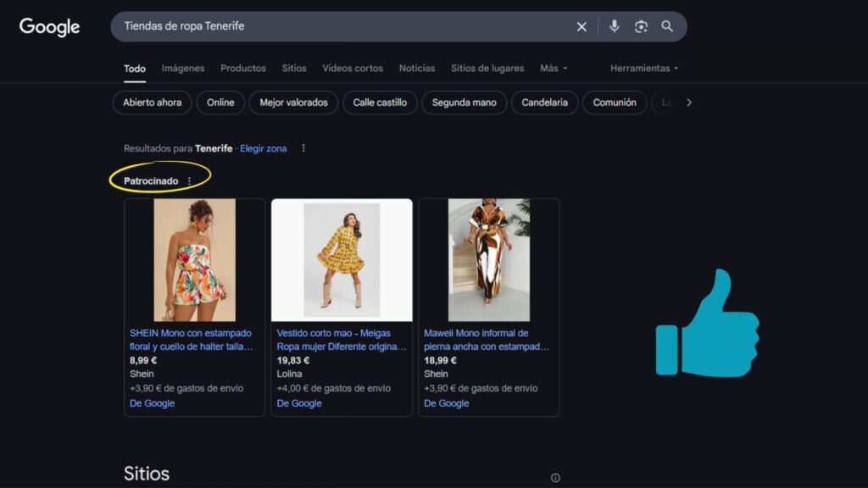
Task: Click De Google under the Lolina product
Action: pyautogui.click(x=299, y=403)
